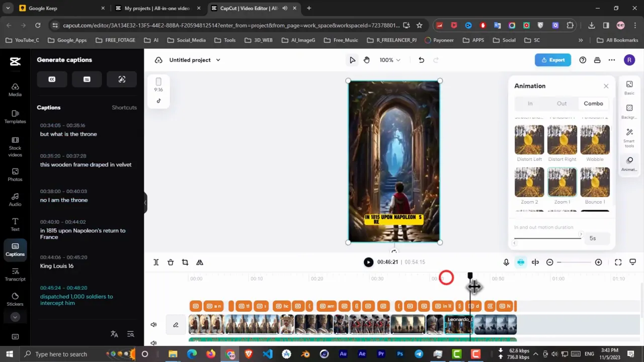This screenshot has width=644, height=362.
Task: Close the Animation panel
Action: [x=606, y=86]
